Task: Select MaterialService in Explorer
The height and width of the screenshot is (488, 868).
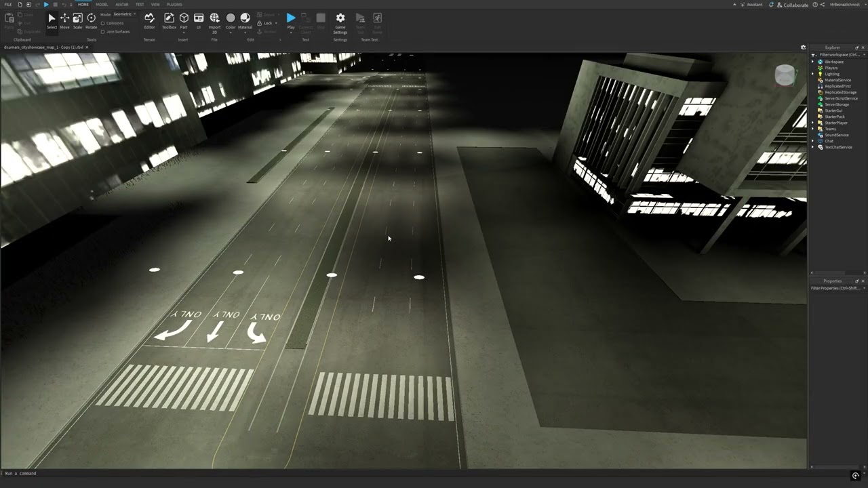Action: tap(837, 80)
